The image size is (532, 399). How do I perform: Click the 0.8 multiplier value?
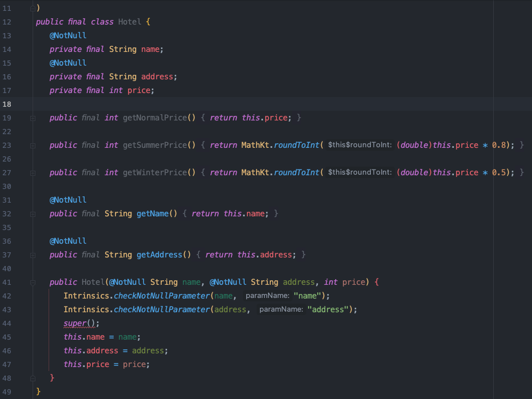[x=499, y=145]
